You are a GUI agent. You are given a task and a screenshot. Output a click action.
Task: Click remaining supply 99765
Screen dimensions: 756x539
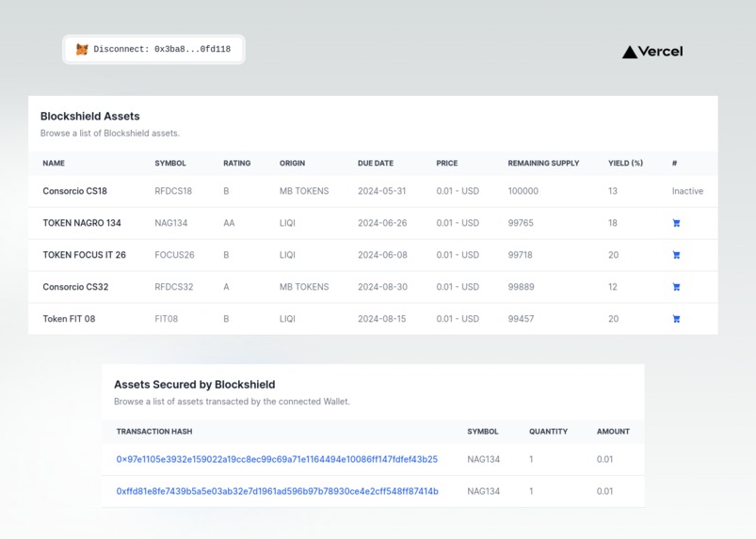click(521, 223)
